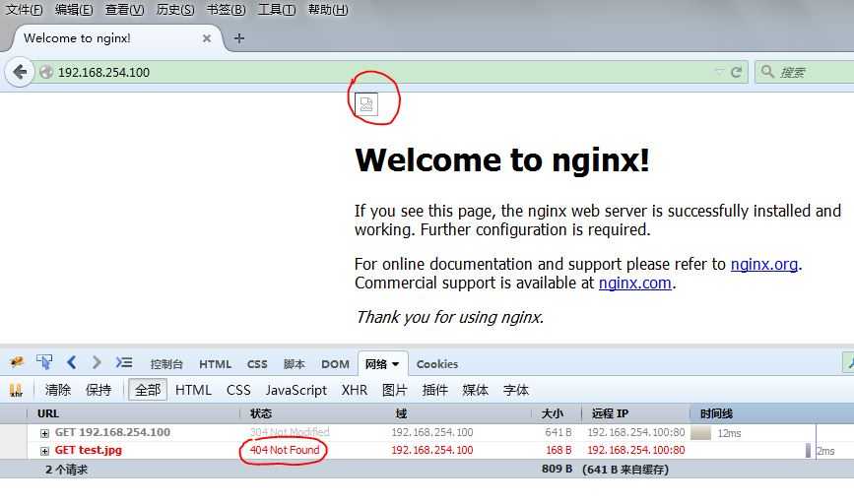Image resolution: width=854 pixels, height=504 pixels.
Task: Select the 插件 network filter
Action: pos(434,390)
